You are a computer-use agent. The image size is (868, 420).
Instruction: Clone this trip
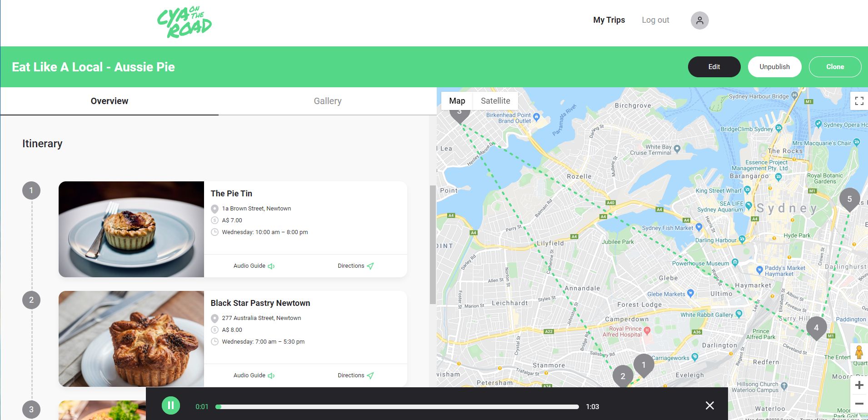pos(835,67)
